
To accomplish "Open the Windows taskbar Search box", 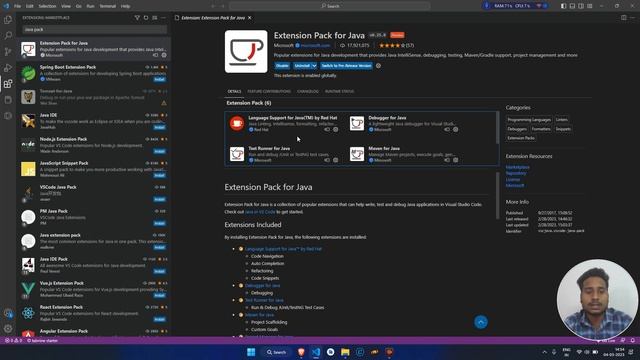I will tap(276, 352).
